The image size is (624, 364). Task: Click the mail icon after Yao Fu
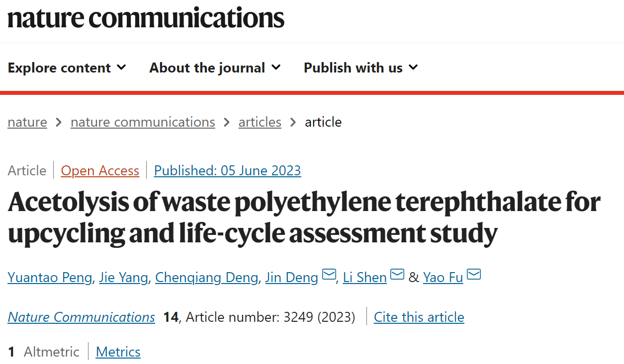(474, 274)
